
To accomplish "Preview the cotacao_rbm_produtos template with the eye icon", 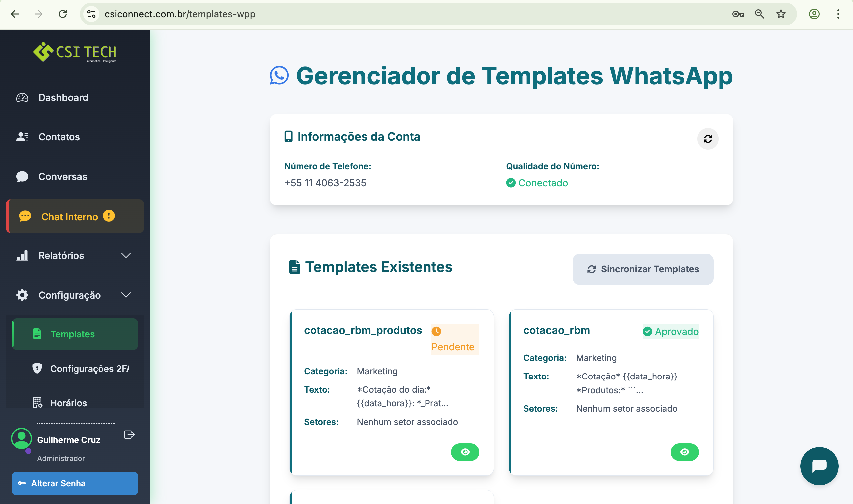I will point(465,452).
